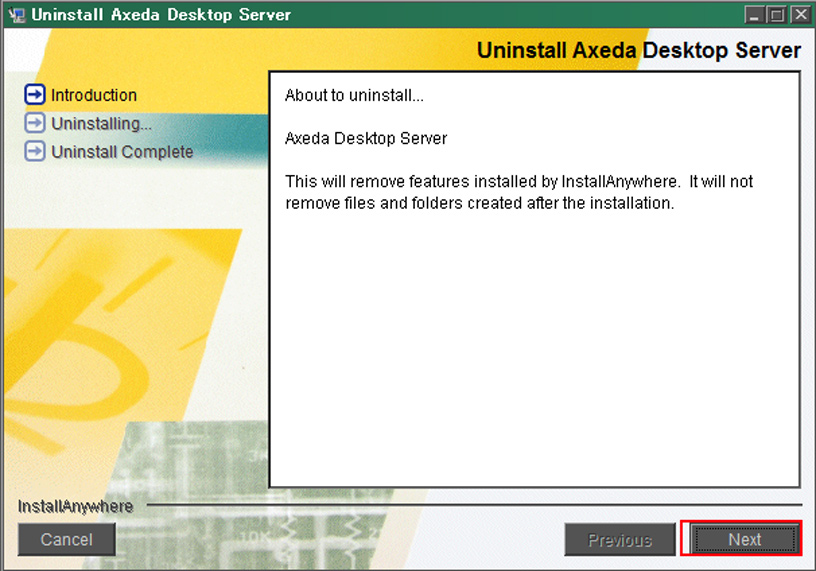This screenshot has width=816, height=571.
Task: Select the Uninstall Complete step label
Action: [122, 152]
